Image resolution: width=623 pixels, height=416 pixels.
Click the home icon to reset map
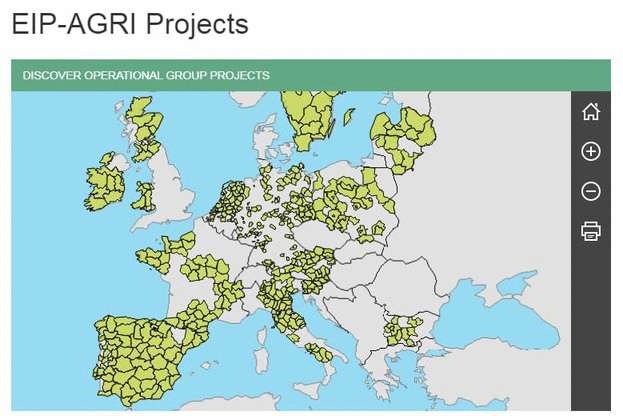point(590,112)
